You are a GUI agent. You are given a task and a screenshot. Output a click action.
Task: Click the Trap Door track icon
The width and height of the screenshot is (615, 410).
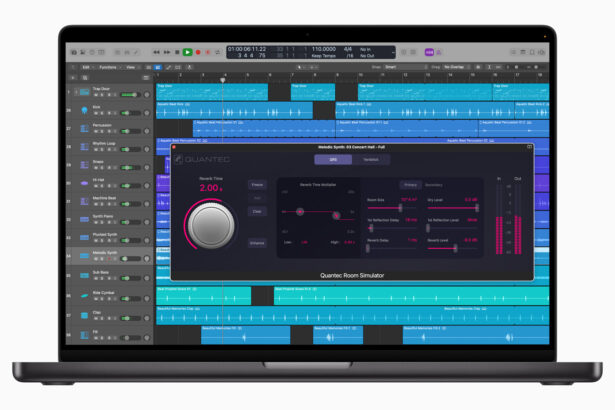pos(84,92)
